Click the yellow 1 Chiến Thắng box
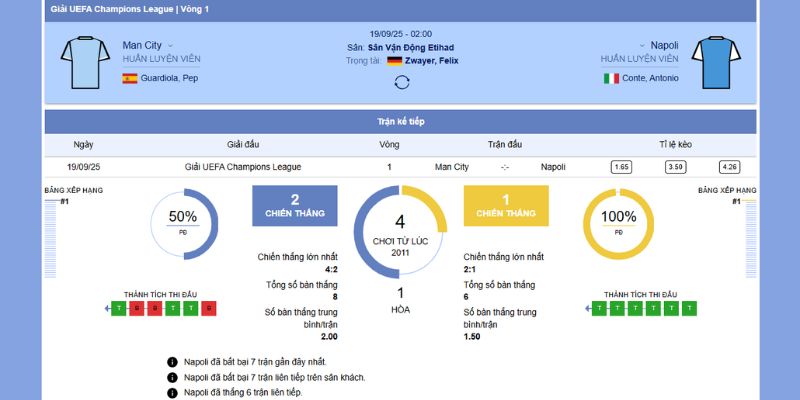The width and height of the screenshot is (800, 400). 506,205
